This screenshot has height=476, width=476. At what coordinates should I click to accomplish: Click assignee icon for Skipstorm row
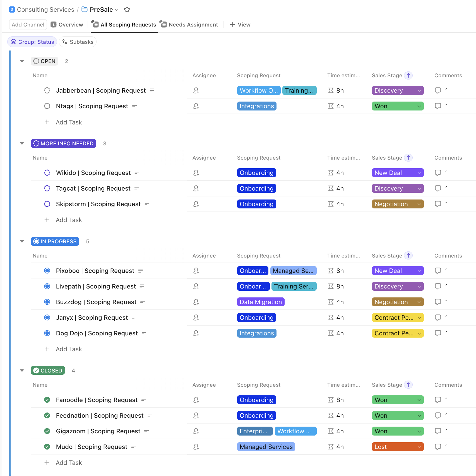click(196, 204)
